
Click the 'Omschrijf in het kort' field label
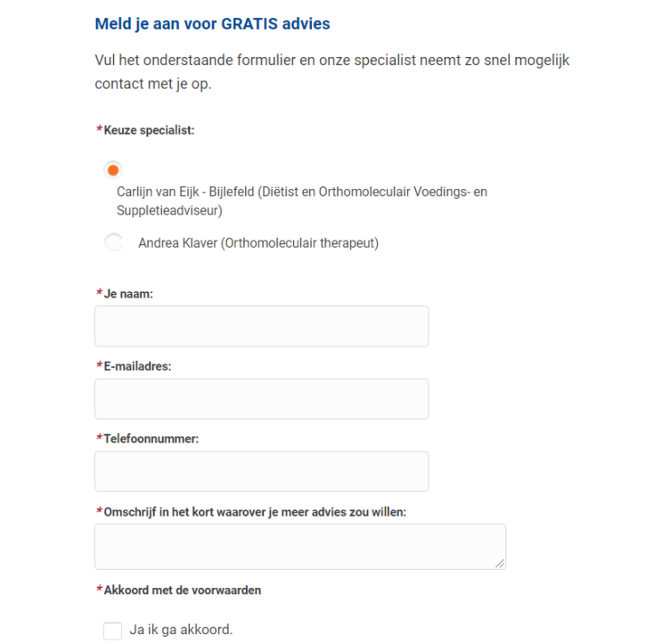[256, 511]
